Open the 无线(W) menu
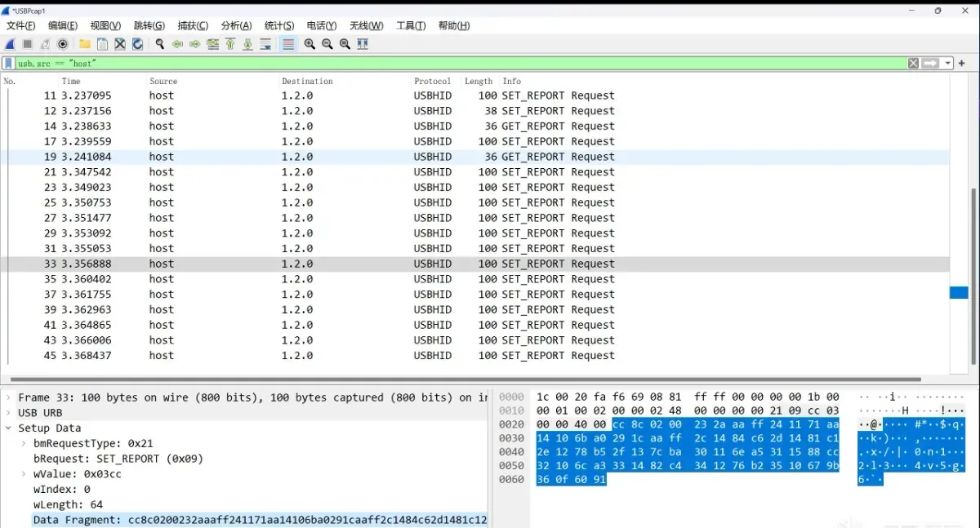The height and width of the screenshot is (528, 980). tap(366, 26)
